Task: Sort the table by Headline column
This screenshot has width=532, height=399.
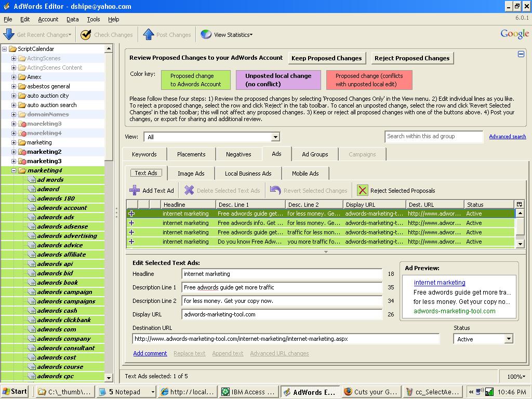Action: coord(189,204)
